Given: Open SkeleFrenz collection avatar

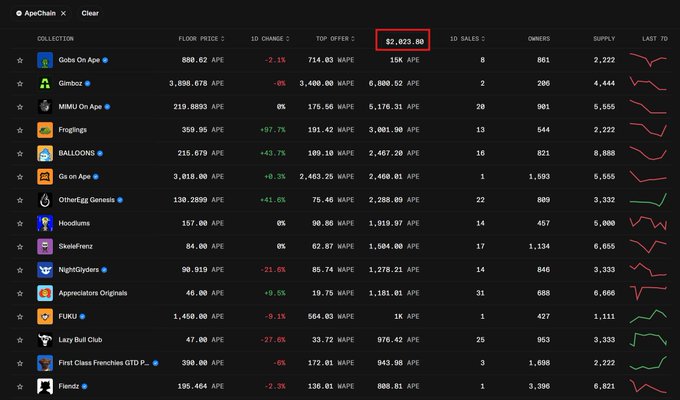Looking at the screenshot, I should coord(45,247).
